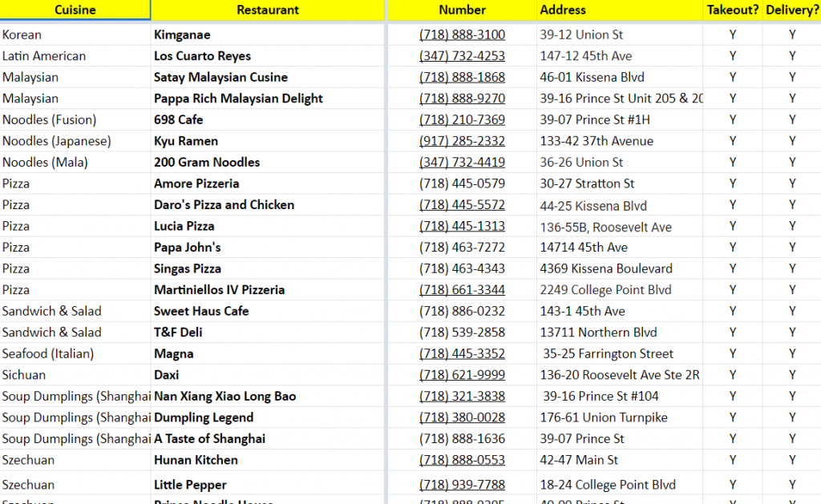This screenshot has height=504, width=821.
Task: Click A Taste of Shanghai number (718) 888-1636
Action: tap(462, 439)
